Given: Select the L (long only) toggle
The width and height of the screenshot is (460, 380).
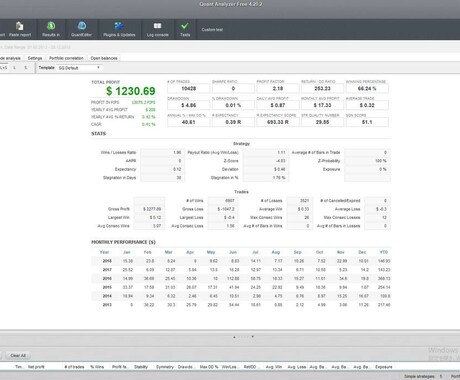Looking at the screenshot, I should (x=14, y=68).
